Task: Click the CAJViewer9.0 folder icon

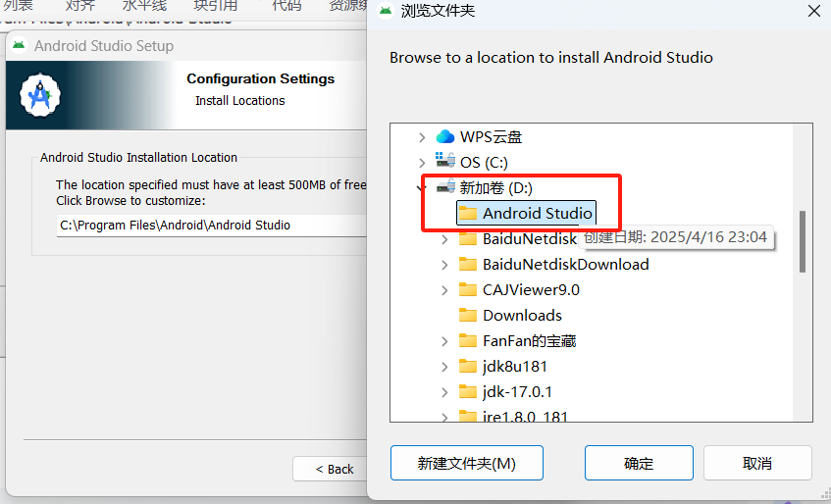Action: tap(467, 289)
